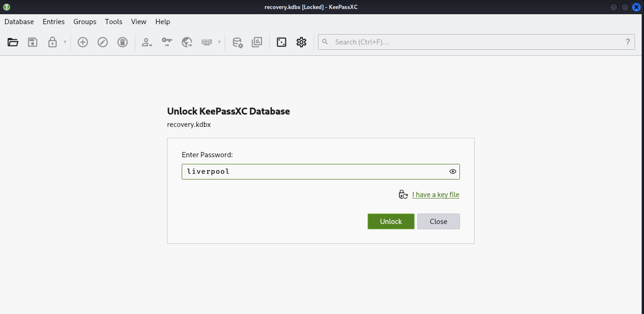The image size is (644, 314).
Task: Open application Settings via the gear icon
Action: click(x=301, y=42)
